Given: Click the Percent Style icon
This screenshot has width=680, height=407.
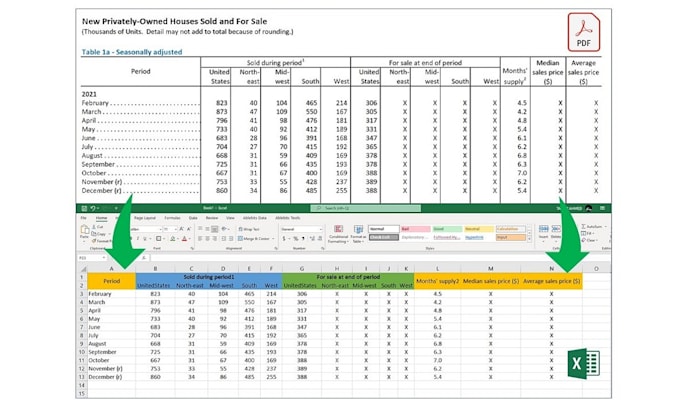Looking at the screenshot, I should tap(296, 239).
